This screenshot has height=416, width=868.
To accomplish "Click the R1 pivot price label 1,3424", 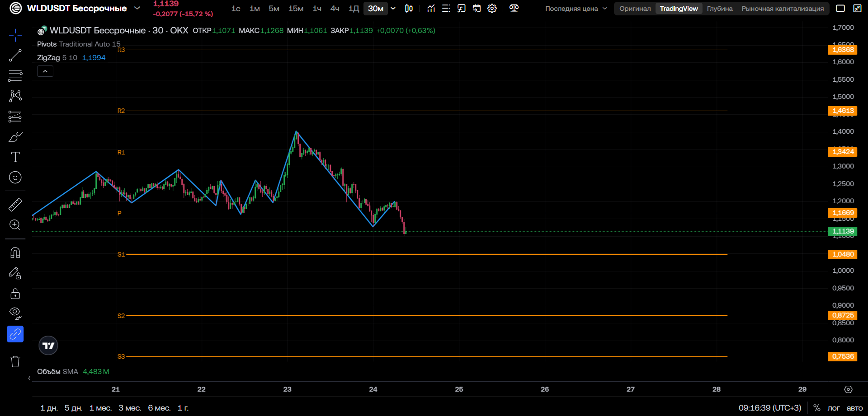I will (842, 152).
